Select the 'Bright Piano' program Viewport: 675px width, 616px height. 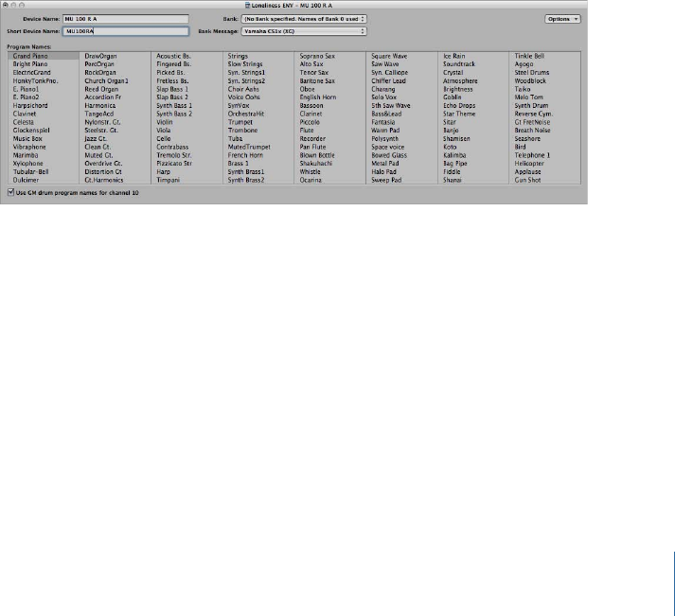point(30,64)
